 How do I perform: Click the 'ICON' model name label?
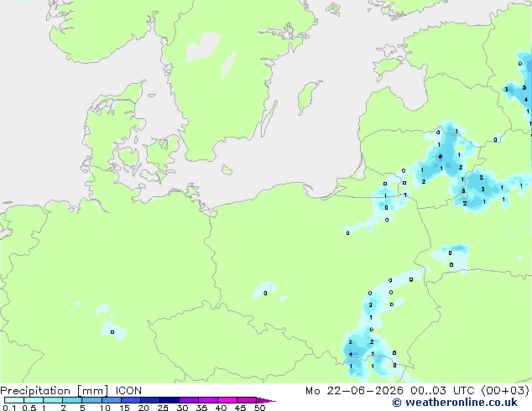point(128,391)
